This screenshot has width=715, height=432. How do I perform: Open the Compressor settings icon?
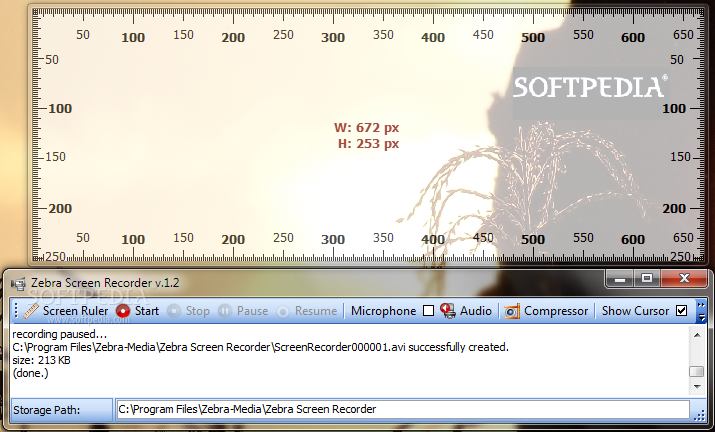coord(511,311)
